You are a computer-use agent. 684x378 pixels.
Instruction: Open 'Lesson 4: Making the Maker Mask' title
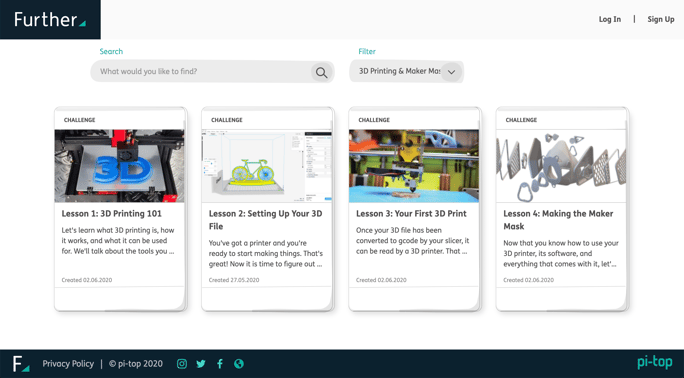pos(558,220)
